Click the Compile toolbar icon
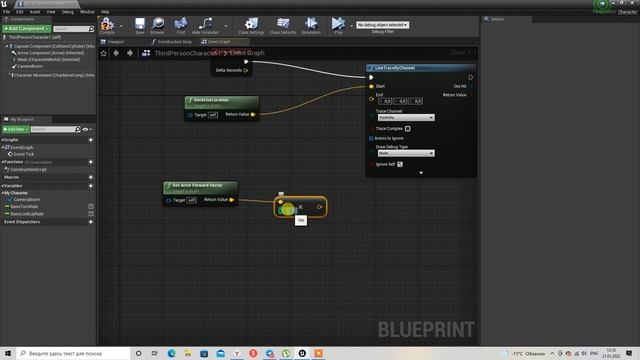 [x=107, y=25]
